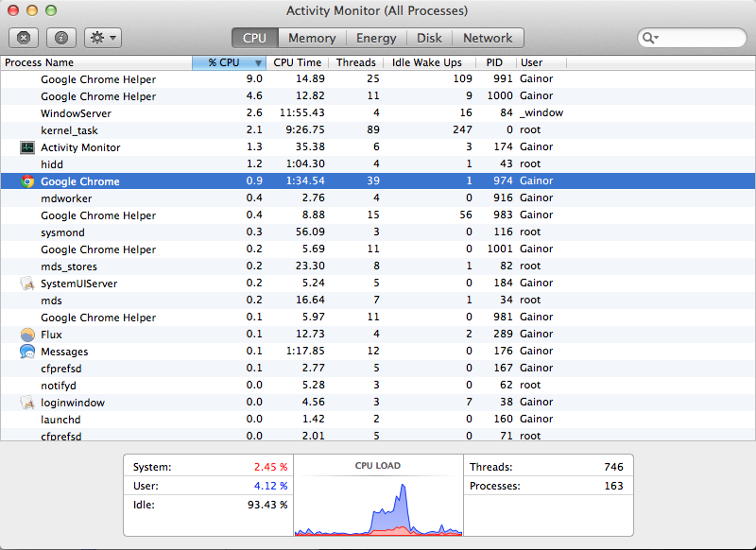Viewport: 756px width, 550px height.
Task: Click the Idle percentage value 93.43 %
Action: pyautogui.click(x=267, y=505)
